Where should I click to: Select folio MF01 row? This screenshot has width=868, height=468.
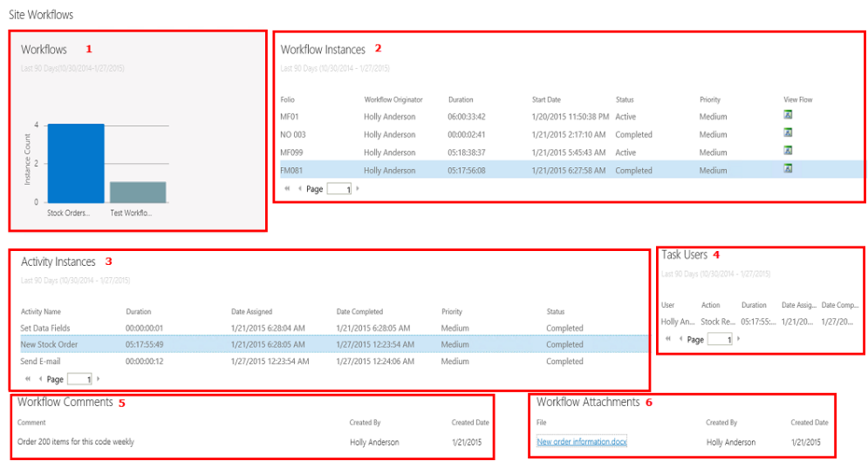point(571,117)
